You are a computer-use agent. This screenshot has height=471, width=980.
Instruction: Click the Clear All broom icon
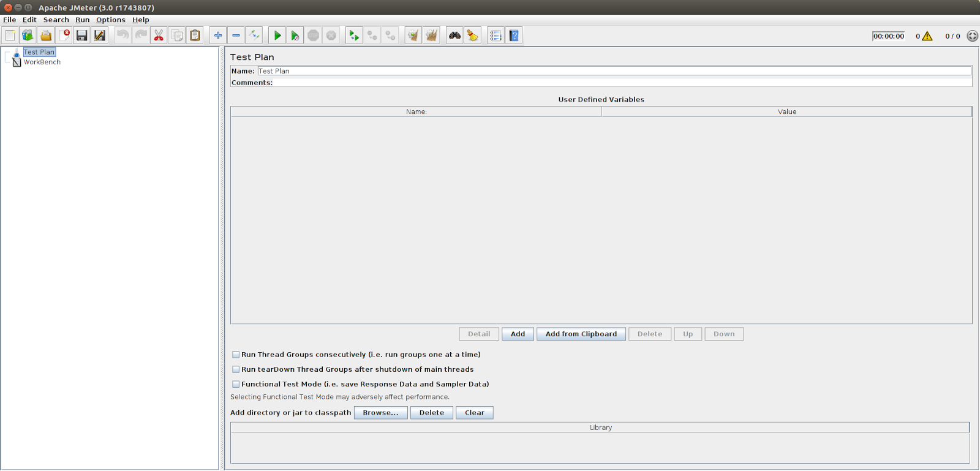(431, 36)
